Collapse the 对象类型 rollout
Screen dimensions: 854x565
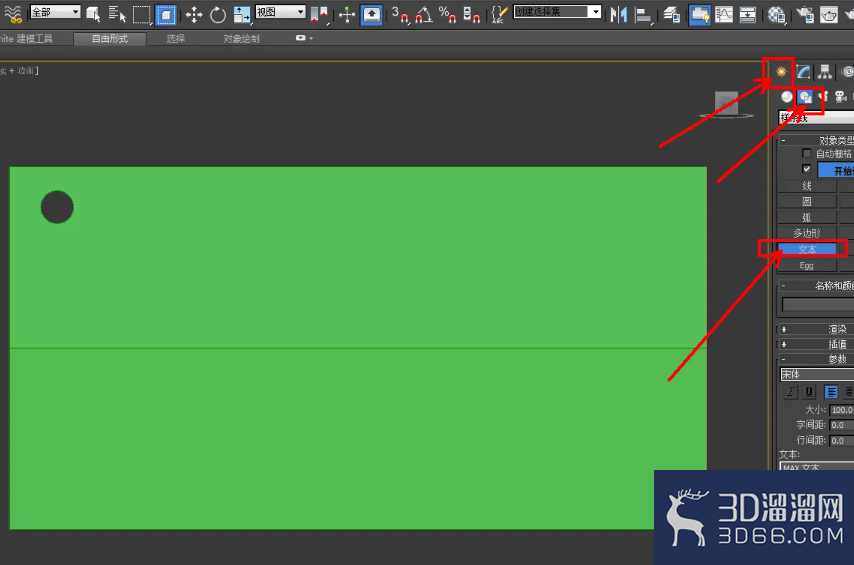816,140
